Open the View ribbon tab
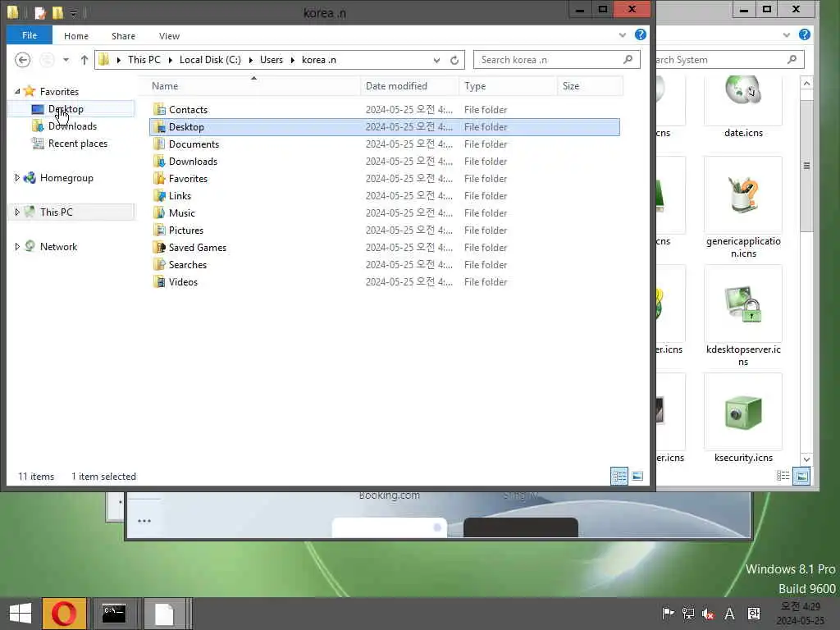Viewport: 840px width, 630px height. (169, 36)
